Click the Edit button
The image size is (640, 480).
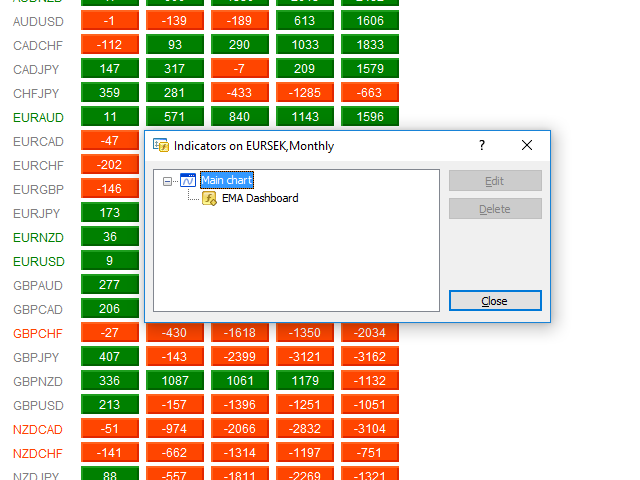tap(495, 181)
